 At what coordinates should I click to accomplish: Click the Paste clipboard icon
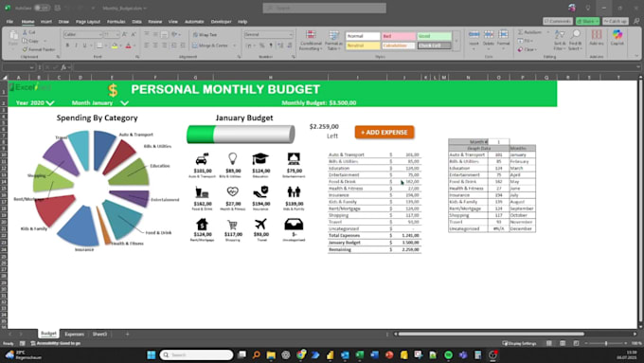(x=13, y=38)
